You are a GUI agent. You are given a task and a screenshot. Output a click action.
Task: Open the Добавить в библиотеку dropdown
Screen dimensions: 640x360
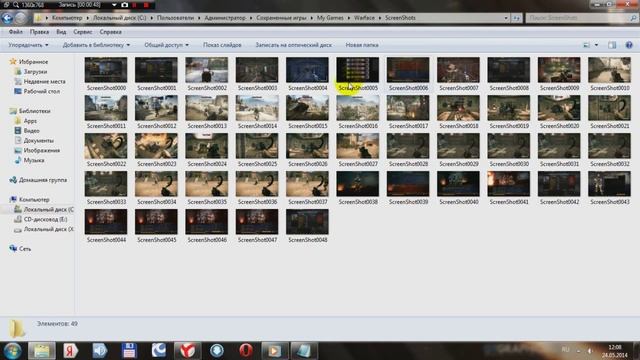(96, 45)
